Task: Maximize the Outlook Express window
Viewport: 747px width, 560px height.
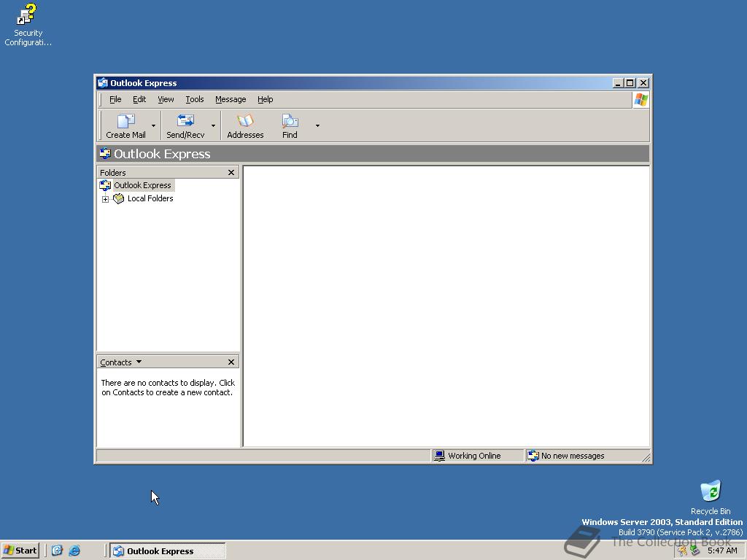Action: click(x=630, y=83)
